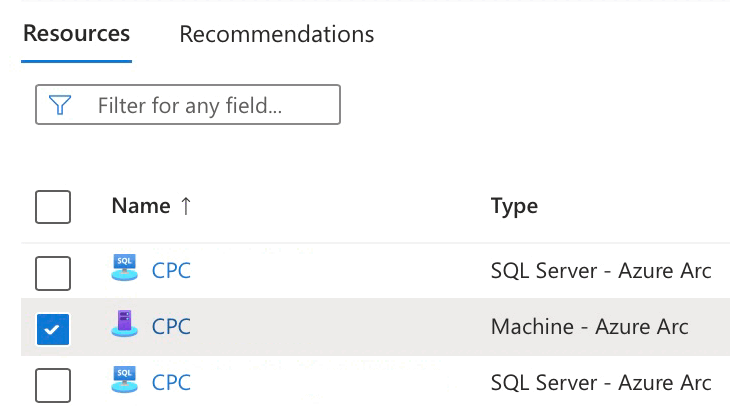Open the Recommendations tab
This screenshot has width=730, height=406.
point(276,34)
